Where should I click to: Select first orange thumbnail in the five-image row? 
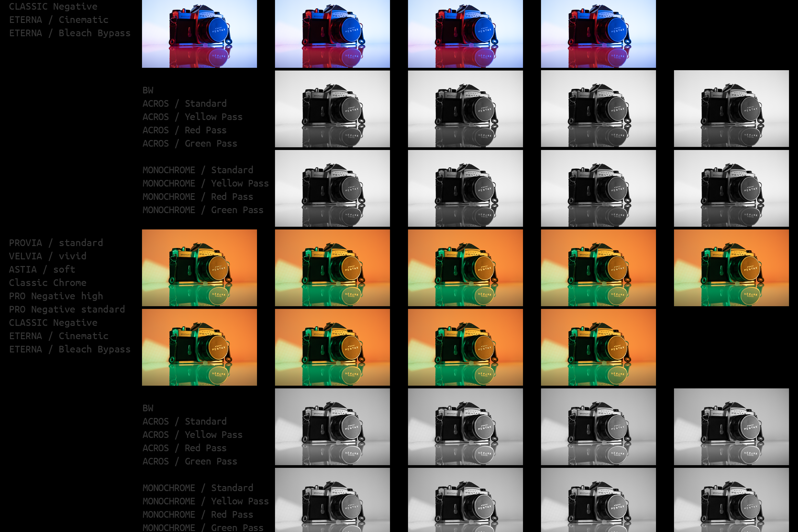coord(199,268)
